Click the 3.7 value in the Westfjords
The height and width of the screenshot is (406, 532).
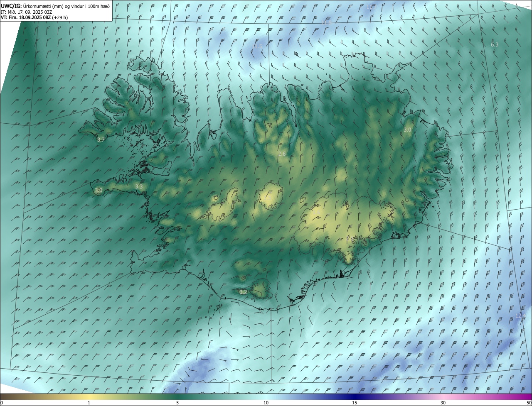101,140
